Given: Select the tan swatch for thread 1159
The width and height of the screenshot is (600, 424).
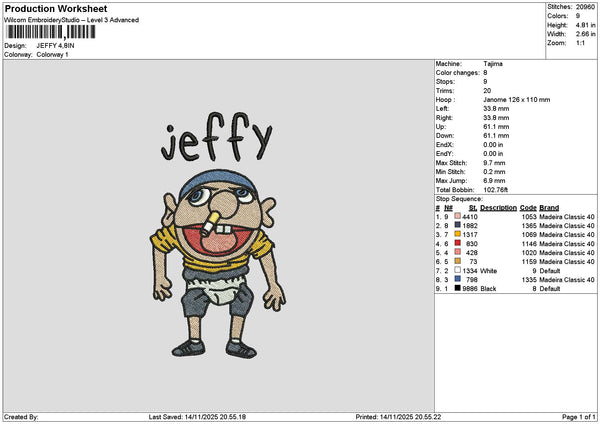Looking at the screenshot, I should (x=457, y=261).
